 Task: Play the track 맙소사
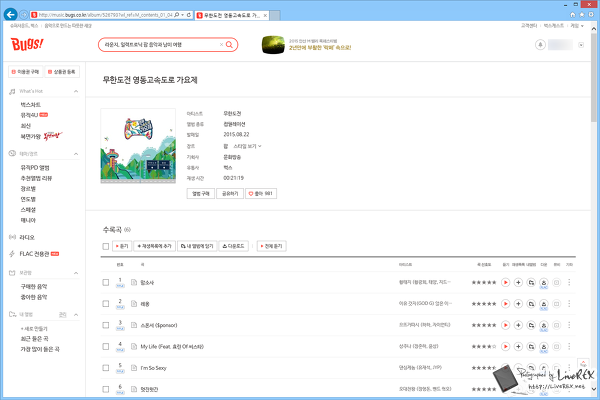[x=505, y=282]
